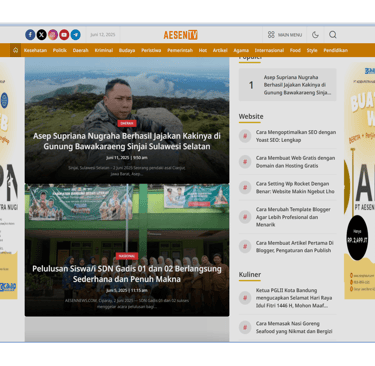The height and width of the screenshot is (366, 375).
Task: Open Cara Memasak Nasi Goreng Seafood article
Action: click(x=294, y=327)
